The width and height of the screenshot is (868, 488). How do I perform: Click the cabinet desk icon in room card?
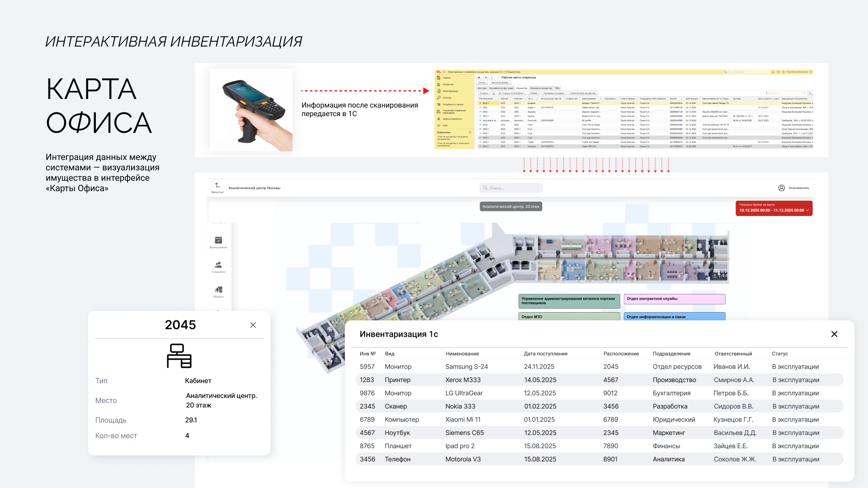tap(179, 356)
